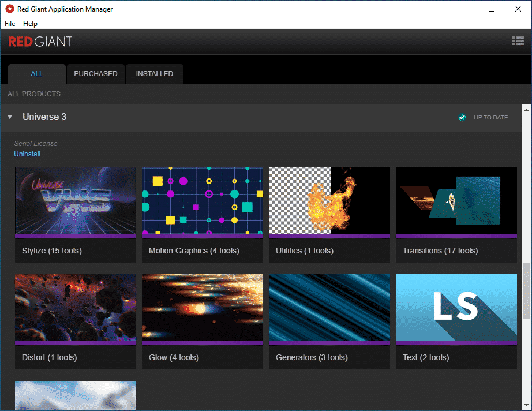Select the Transitions (17 tools) label

440,251
